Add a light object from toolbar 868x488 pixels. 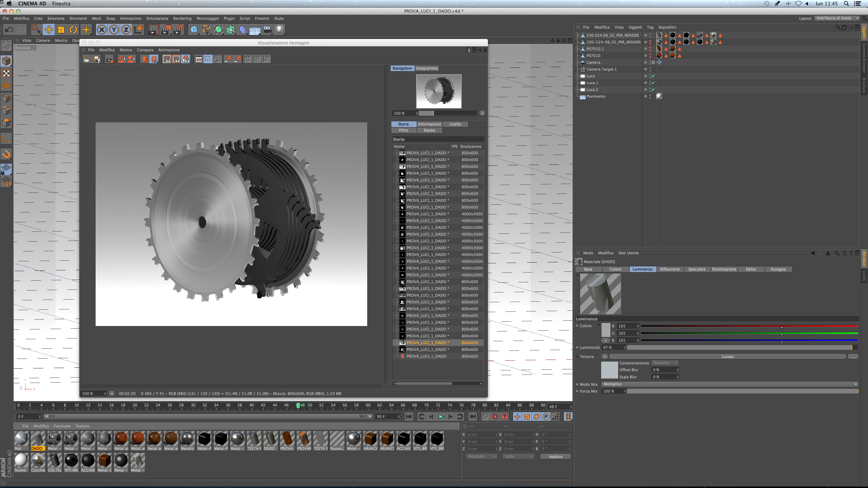click(x=279, y=30)
